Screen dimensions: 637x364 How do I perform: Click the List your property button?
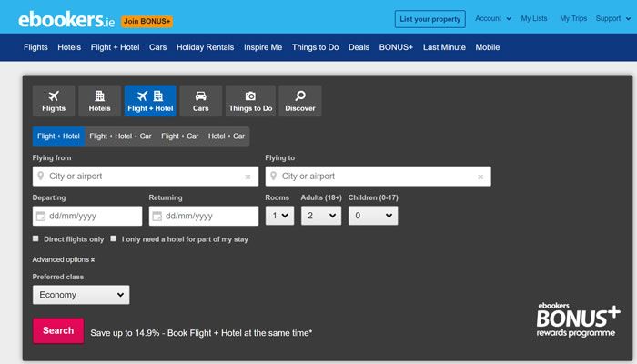pos(430,19)
